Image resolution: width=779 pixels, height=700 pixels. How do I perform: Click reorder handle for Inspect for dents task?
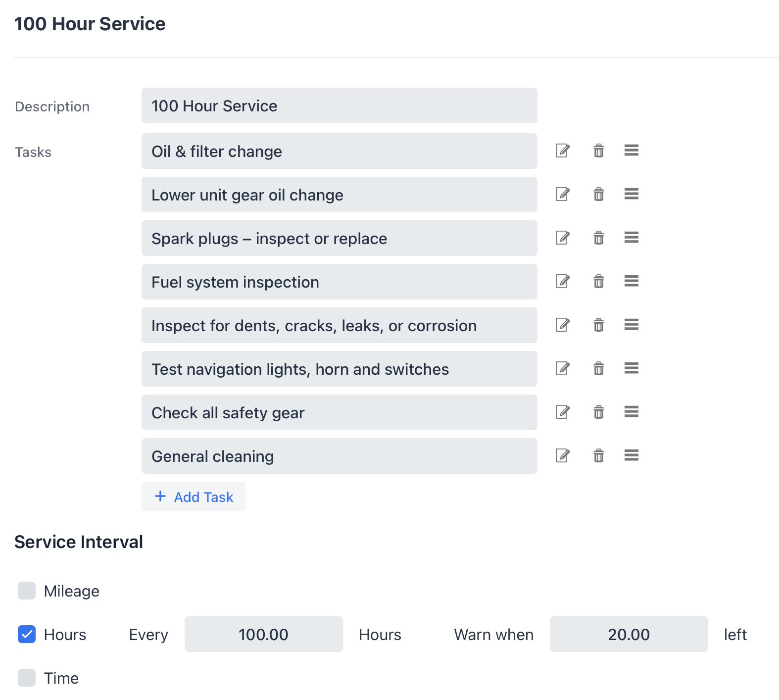632,324
